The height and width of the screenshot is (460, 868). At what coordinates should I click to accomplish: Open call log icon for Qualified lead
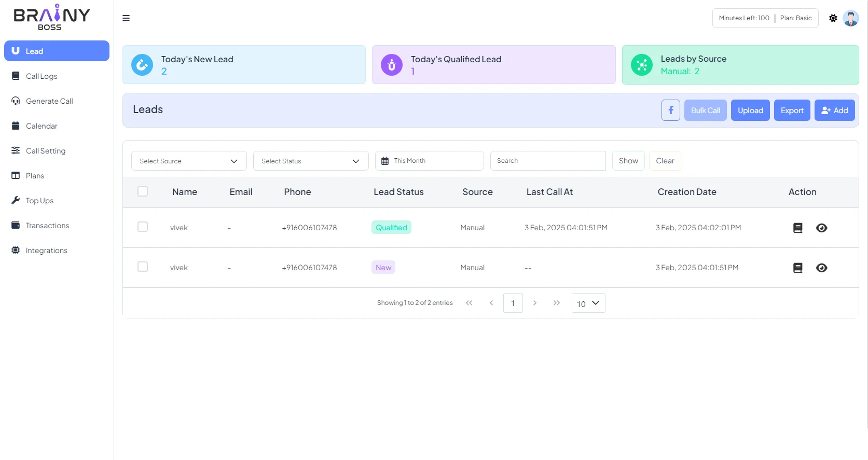[x=798, y=228]
